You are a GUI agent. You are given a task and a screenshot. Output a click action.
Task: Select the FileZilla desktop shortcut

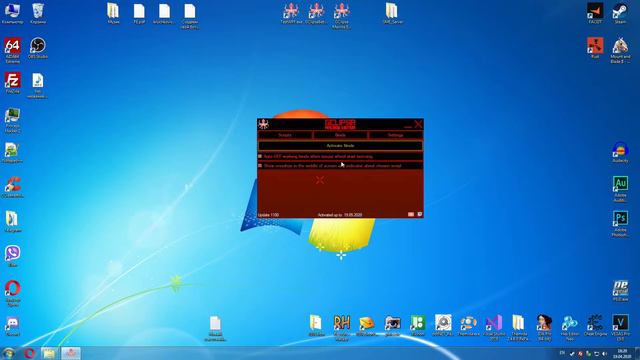pos(12,83)
